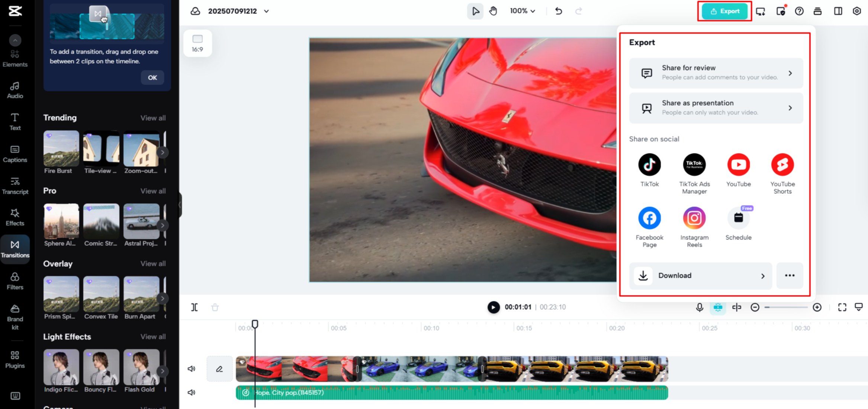Mute the Hope City pop audio track

pyautogui.click(x=192, y=392)
